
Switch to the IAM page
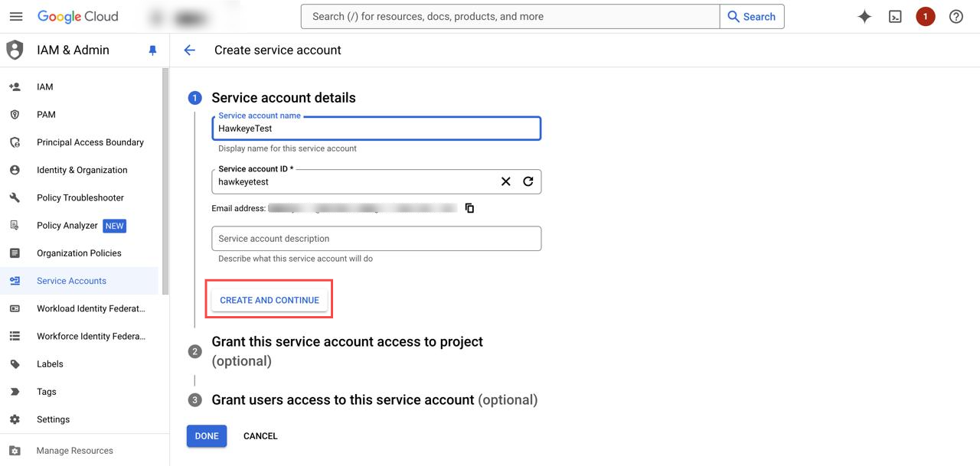44,86
